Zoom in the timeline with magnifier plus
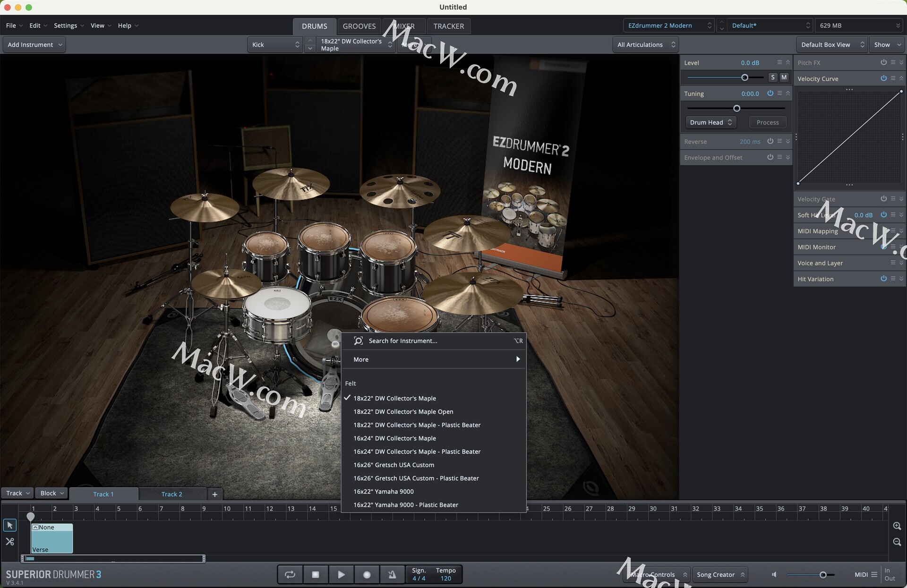Screen dimensions: 907x588 tap(897, 526)
